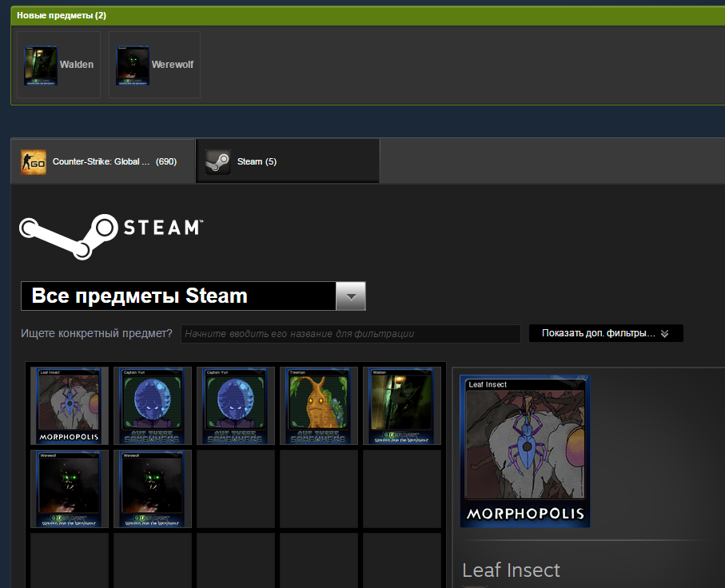
Task: Click the first Werewolf card in the grid
Action: pos(69,489)
